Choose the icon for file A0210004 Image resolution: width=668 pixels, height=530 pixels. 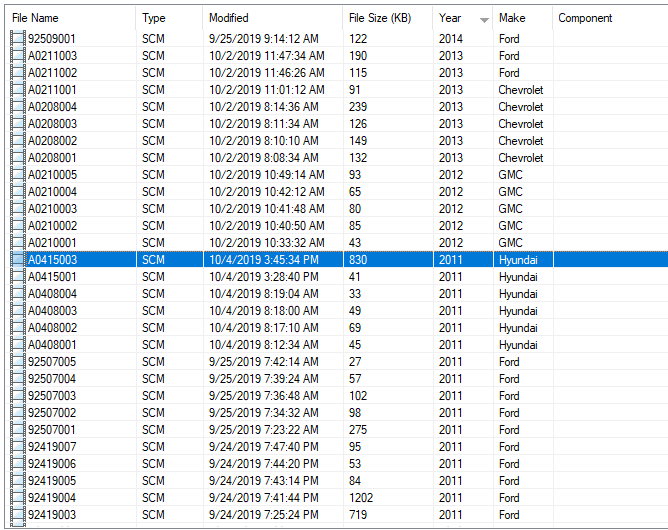(18, 192)
